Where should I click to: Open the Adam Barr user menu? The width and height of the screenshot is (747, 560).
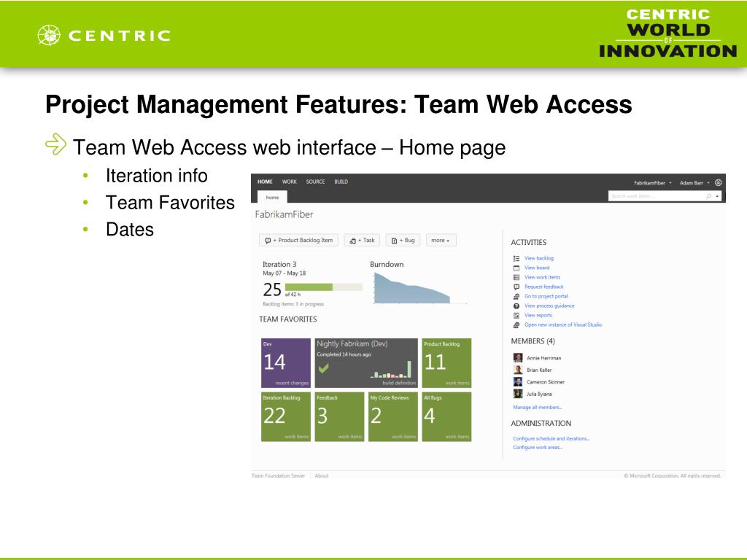pos(694,183)
